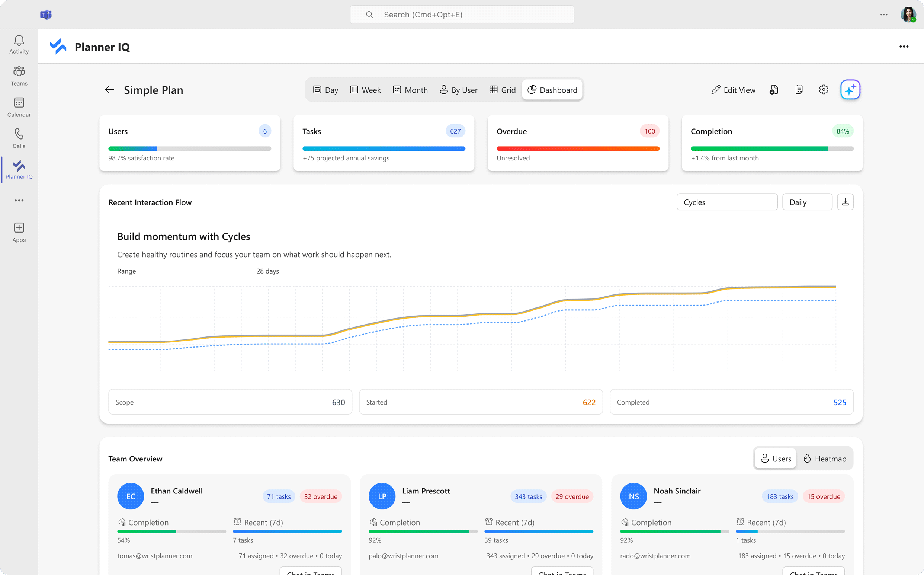Click Noah Sinclair's 183 tasks badge
Viewport: 924px width, 575px height.
coord(780,496)
